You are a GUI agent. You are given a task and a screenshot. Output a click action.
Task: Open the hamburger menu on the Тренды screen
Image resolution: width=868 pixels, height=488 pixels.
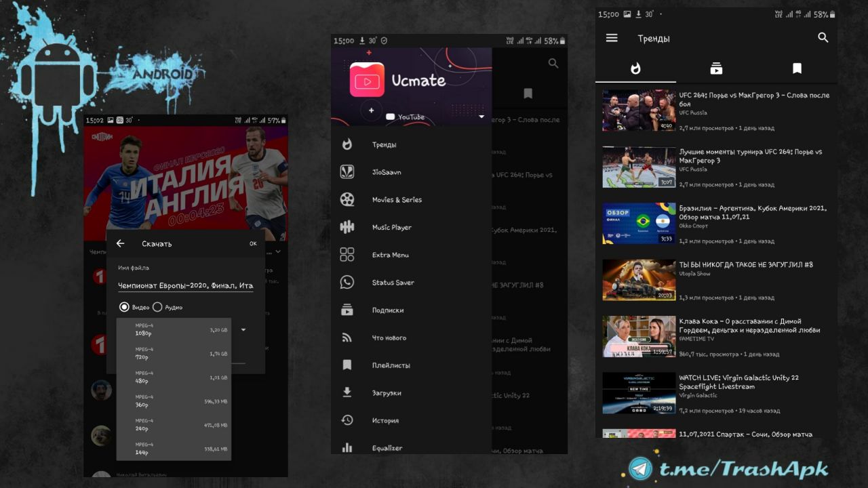pyautogui.click(x=612, y=38)
